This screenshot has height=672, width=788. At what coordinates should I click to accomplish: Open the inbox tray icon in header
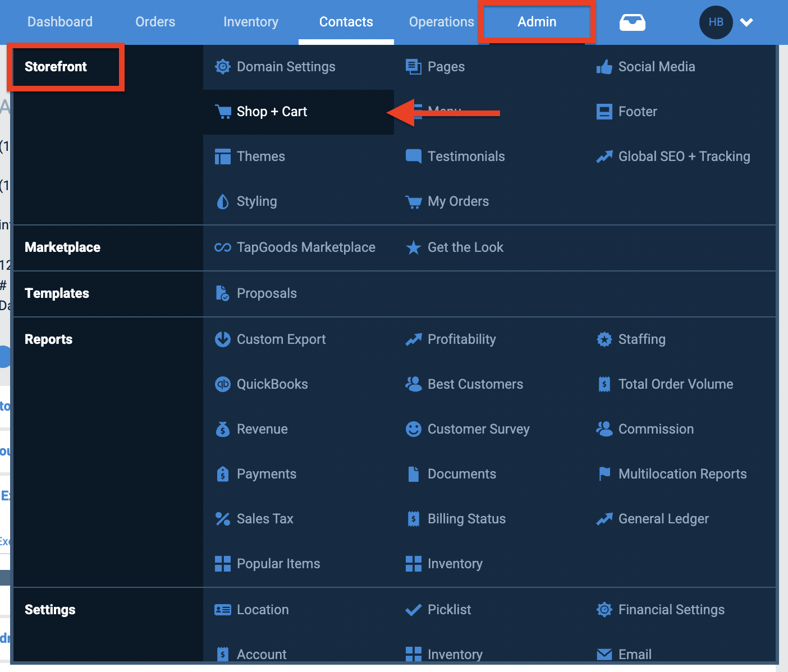pos(633,22)
